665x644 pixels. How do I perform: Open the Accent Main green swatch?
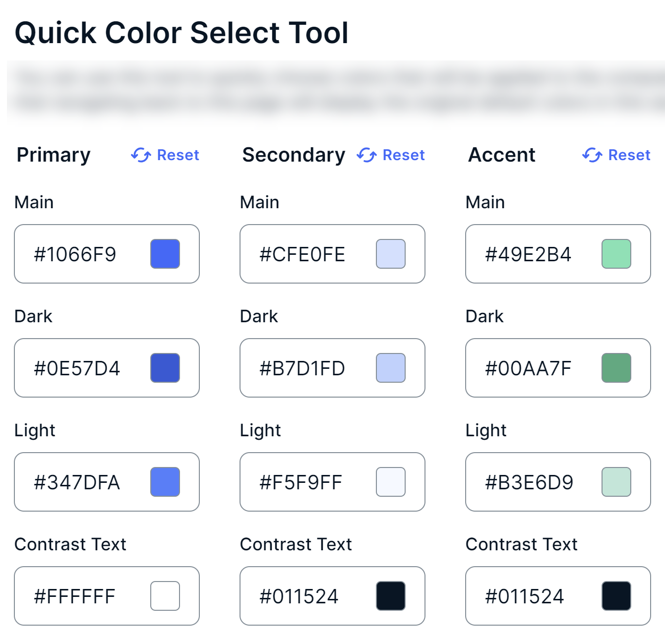tap(616, 254)
